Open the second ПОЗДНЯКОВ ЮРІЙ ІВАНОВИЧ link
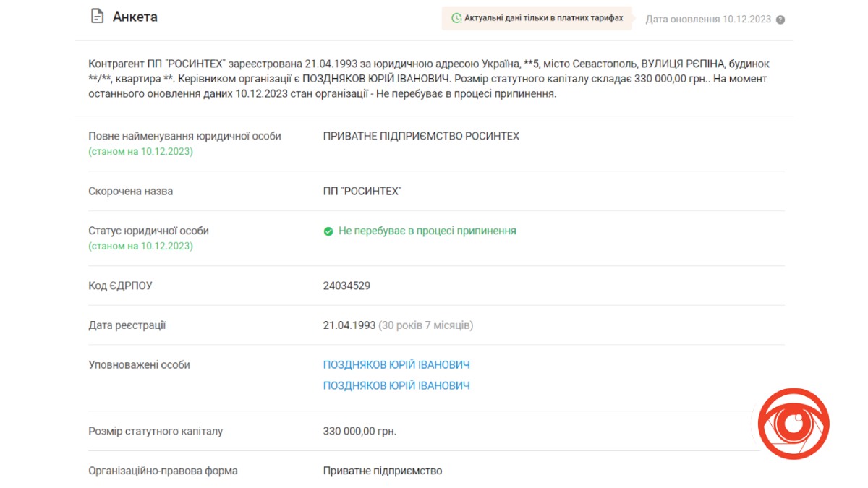Image resolution: width=868 pixels, height=488 pixels. pyautogui.click(x=396, y=386)
